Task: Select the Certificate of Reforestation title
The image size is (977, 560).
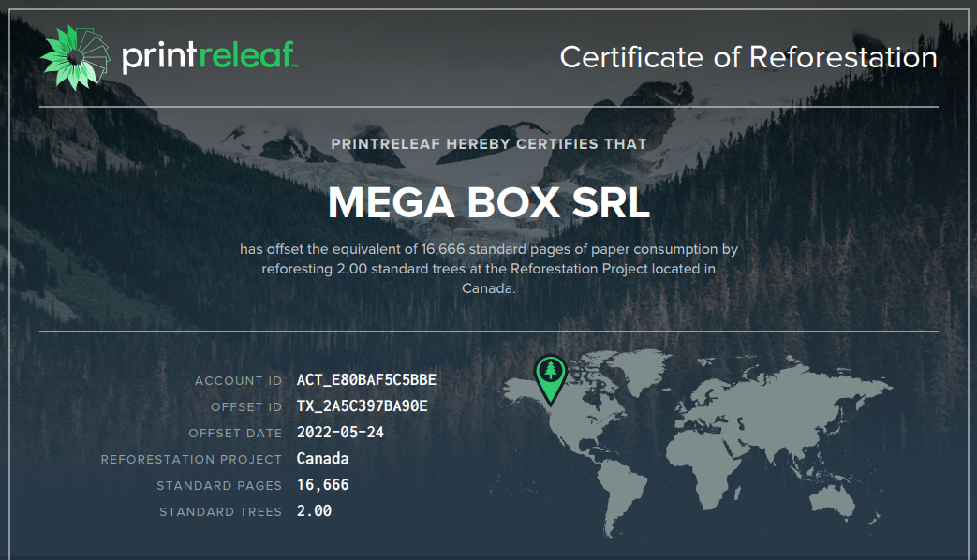Action: 748,57
